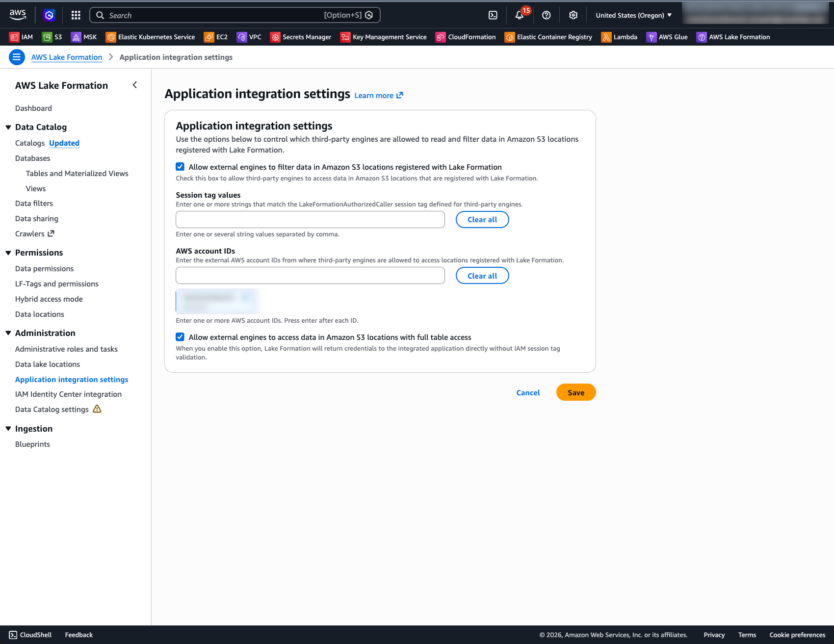The width and height of the screenshot is (834, 644).
Task: Open console settings gear icon
Action: [573, 15]
